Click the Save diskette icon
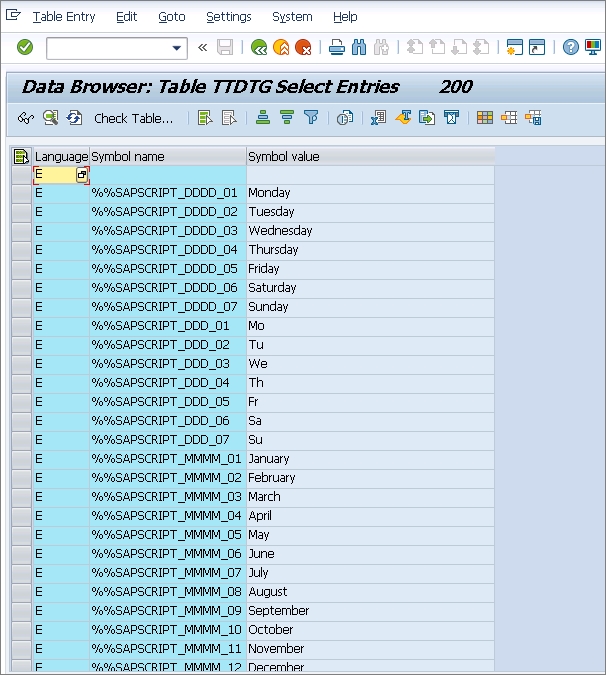 (225, 47)
